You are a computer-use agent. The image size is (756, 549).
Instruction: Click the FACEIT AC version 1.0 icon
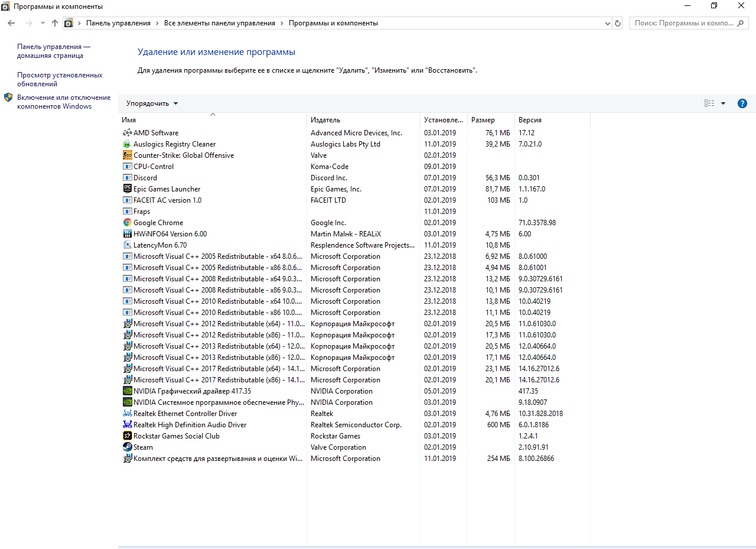click(127, 200)
